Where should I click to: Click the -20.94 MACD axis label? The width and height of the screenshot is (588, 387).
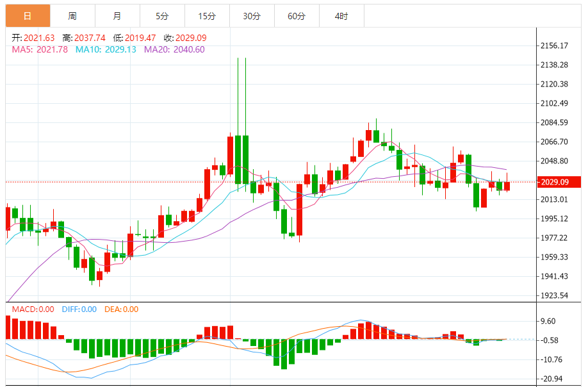[x=551, y=379]
